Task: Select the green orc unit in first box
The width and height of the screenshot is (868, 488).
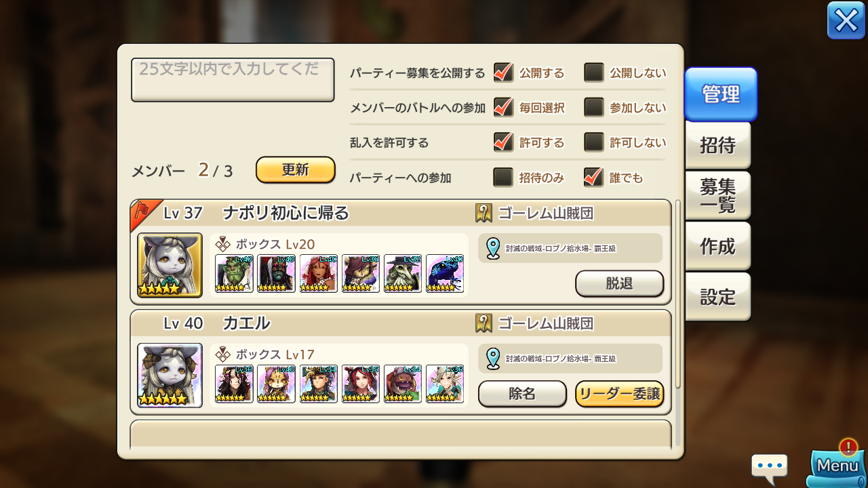Action: click(234, 273)
